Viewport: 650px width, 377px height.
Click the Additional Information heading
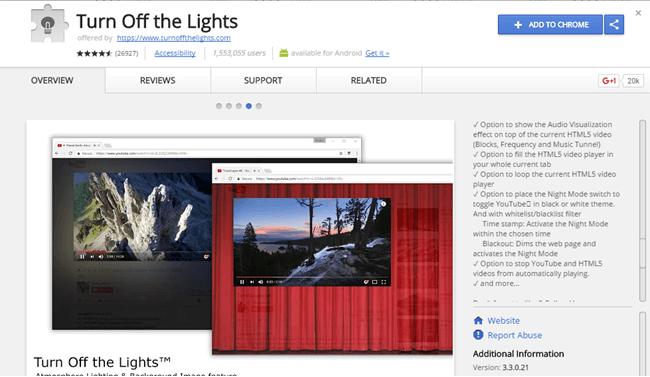tap(518, 354)
